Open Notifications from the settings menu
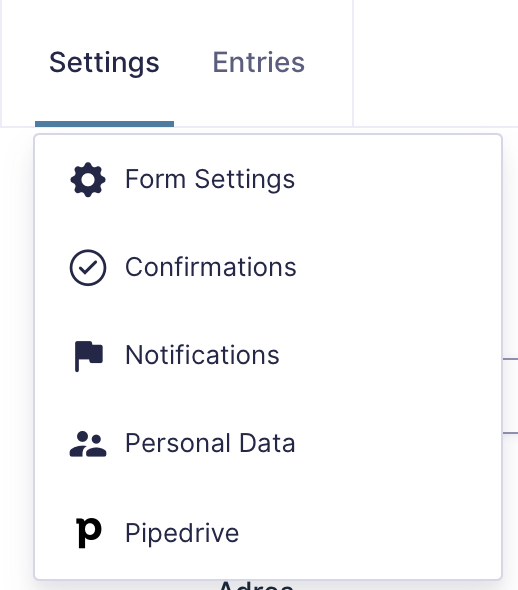Screen dimensions: 518x590 pos(268,356)
